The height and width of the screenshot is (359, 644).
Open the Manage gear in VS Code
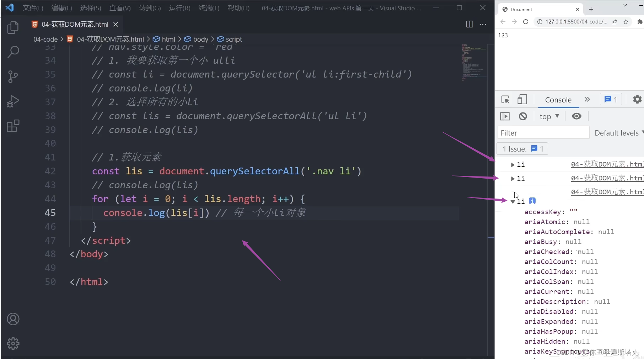point(13,343)
